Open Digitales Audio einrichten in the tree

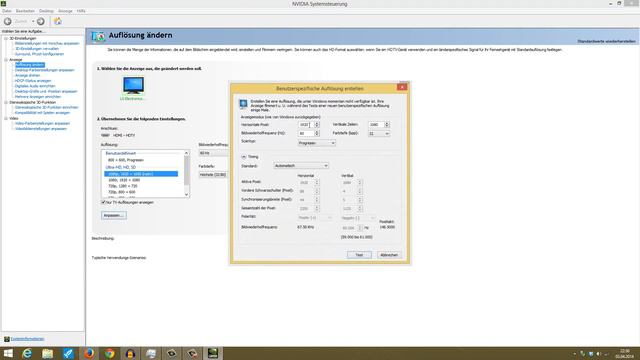click(35, 86)
